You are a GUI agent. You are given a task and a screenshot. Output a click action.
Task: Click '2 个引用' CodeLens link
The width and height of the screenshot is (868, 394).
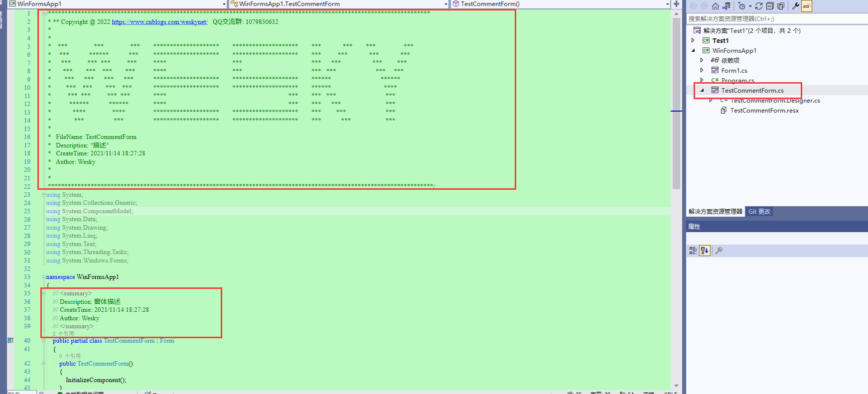pyautogui.click(x=63, y=333)
